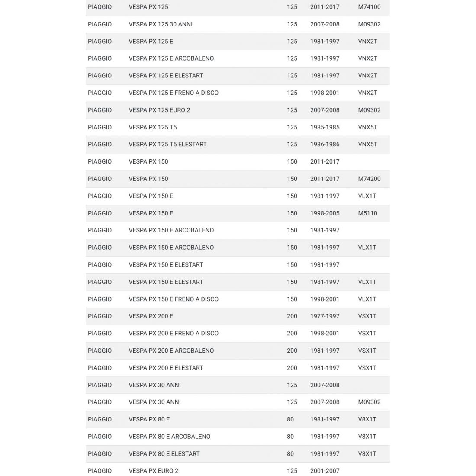Select the 1998-2005 year range
This screenshot has width=476, height=476.
click(x=325, y=213)
